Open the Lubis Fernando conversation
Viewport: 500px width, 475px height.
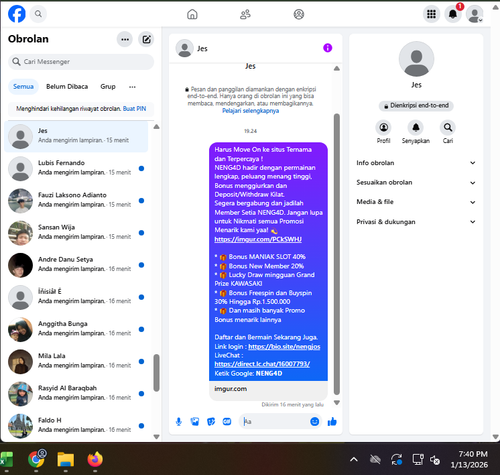[x=76, y=169]
